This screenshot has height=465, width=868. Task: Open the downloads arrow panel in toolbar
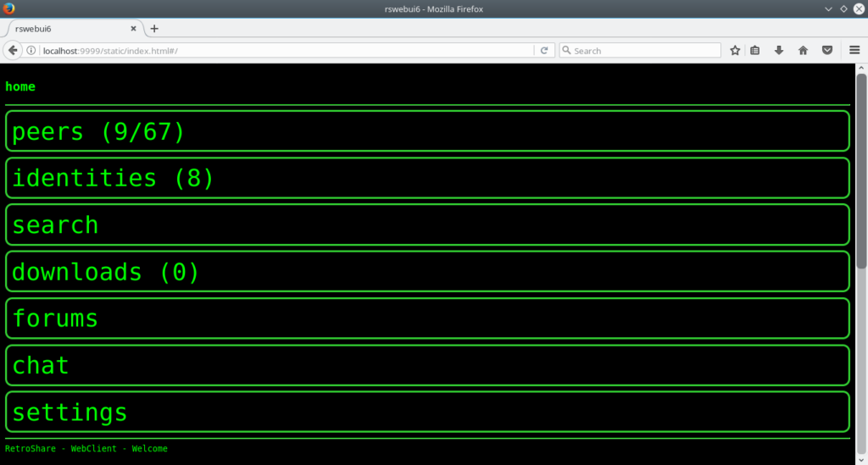pos(779,50)
